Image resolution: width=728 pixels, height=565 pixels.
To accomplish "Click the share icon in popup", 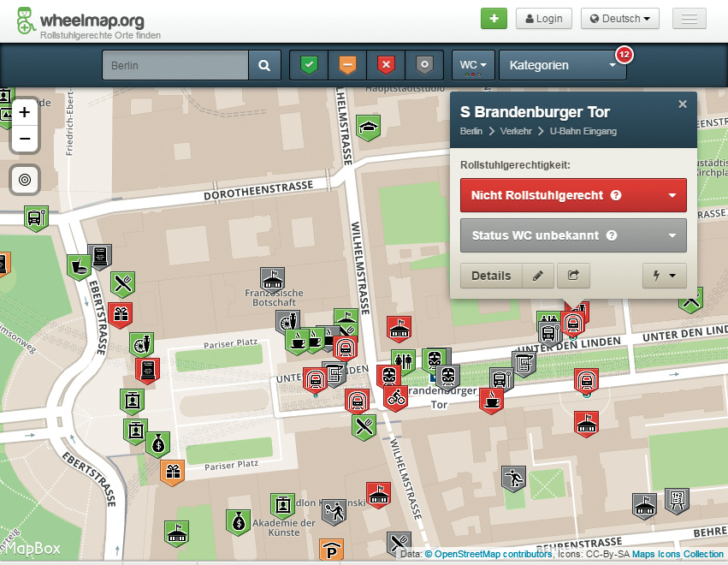I will [x=573, y=276].
